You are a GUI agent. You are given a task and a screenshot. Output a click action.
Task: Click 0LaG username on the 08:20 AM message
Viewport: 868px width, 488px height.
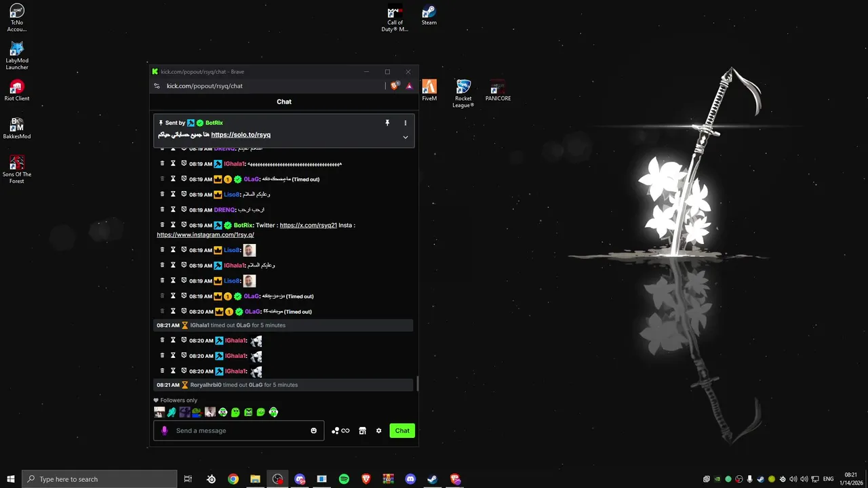tap(252, 312)
